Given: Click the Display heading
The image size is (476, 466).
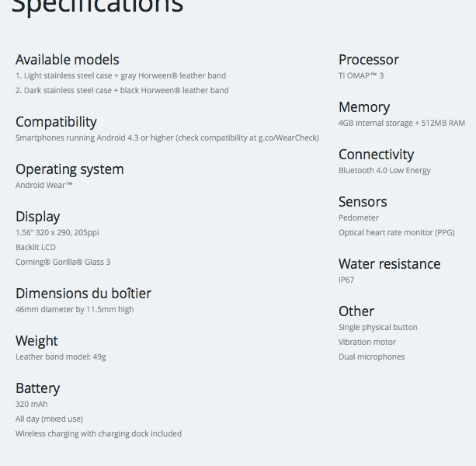Looking at the screenshot, I should (38, 216).
